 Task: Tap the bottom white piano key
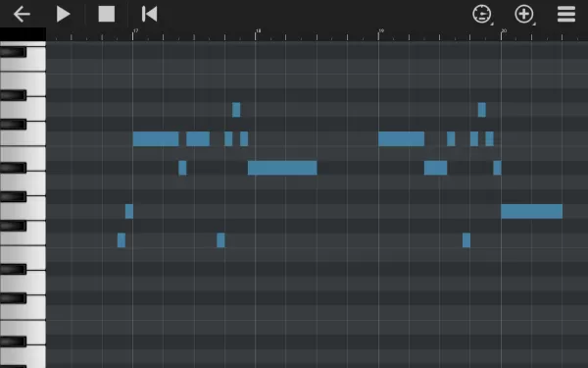[23, 357]
